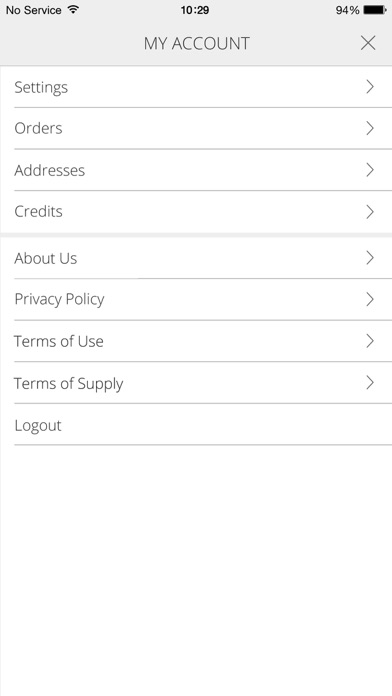View the Privacy Policy
Viewport: 392px width, 696px height.
[196, 299]
